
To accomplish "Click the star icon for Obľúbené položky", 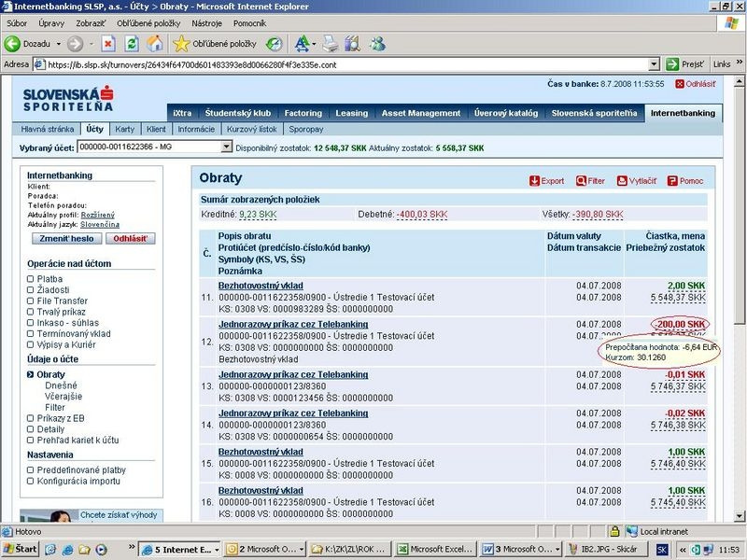I will (181, 43).
